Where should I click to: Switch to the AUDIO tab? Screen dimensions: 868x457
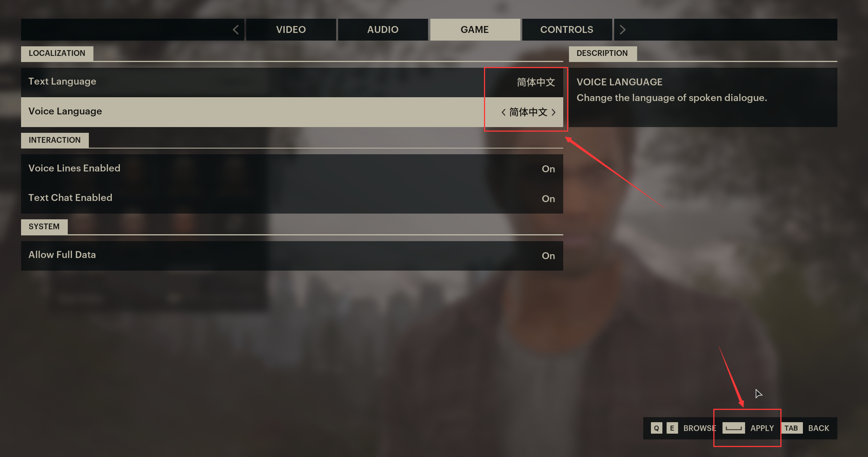tap(383, 29)
